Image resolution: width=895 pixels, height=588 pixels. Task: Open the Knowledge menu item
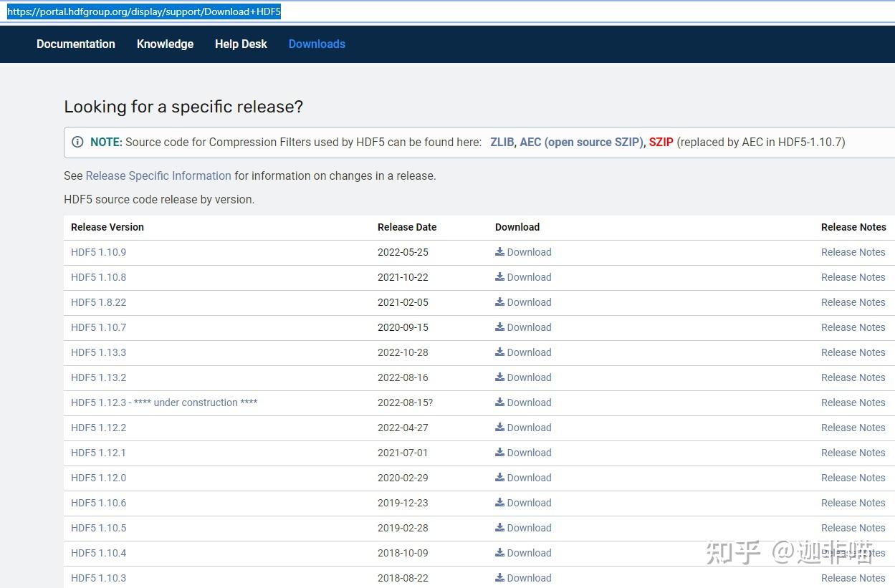coord(165,44)
